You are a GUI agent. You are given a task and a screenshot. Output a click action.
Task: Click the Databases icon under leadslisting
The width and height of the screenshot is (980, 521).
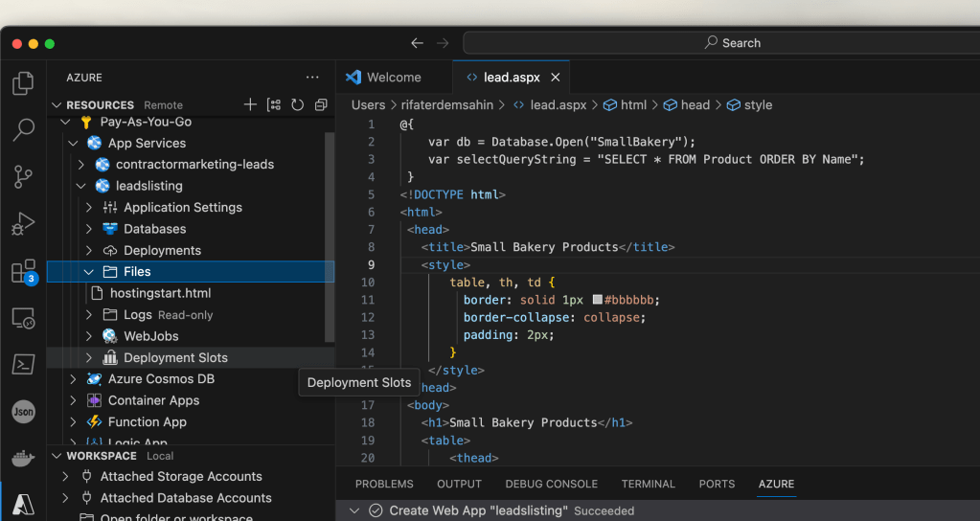110,229
